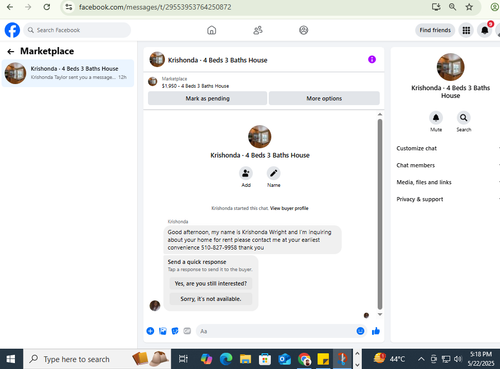Click the browser zoom magnifier icon

[452, 7]
